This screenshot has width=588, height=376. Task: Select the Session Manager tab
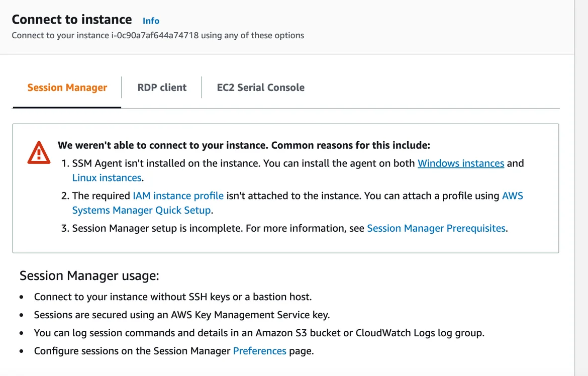pos(67,87)
